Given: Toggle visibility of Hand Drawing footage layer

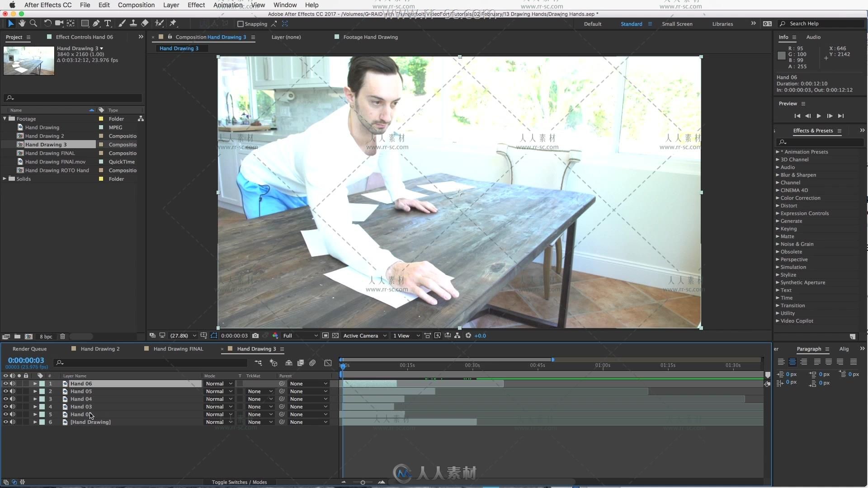Looking at the screenshot, I should click(x=5, y=422).
